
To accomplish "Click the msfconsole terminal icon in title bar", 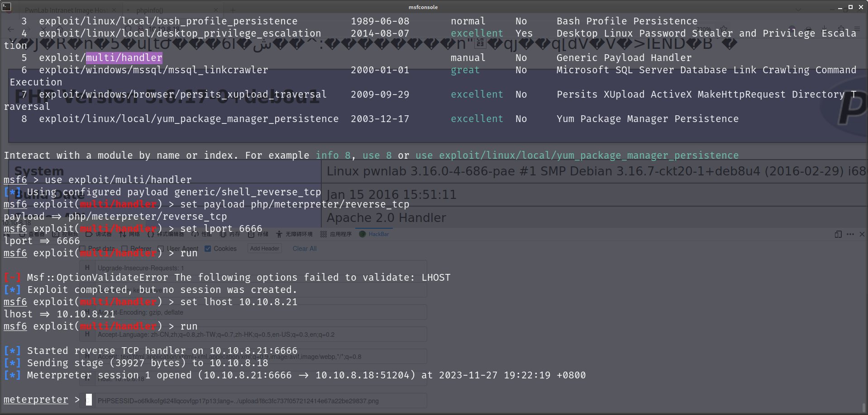I will (7, 6).
